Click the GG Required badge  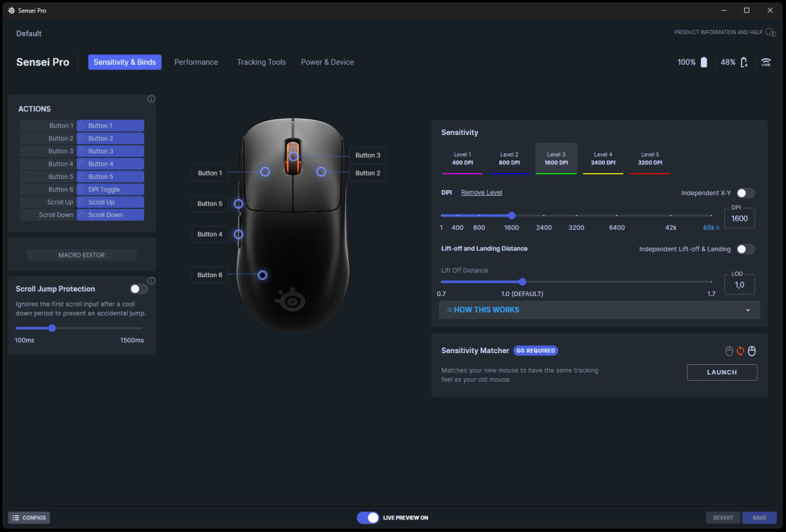click(x=536, y=351)
